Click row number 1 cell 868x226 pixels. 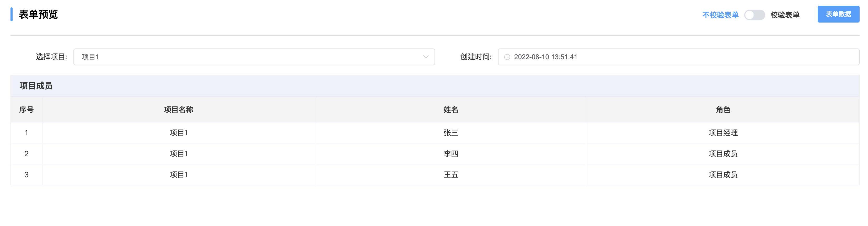[26, 133]
